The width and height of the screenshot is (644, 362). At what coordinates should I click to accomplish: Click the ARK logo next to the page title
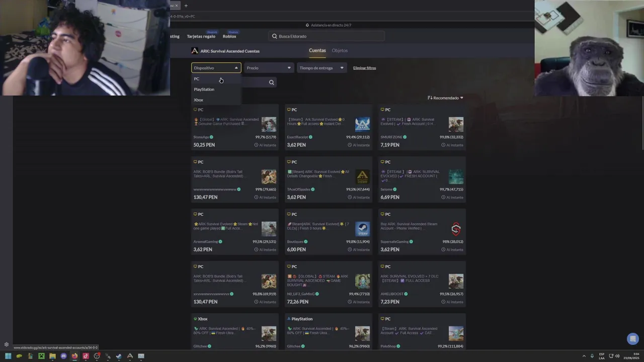pos(195,51)
